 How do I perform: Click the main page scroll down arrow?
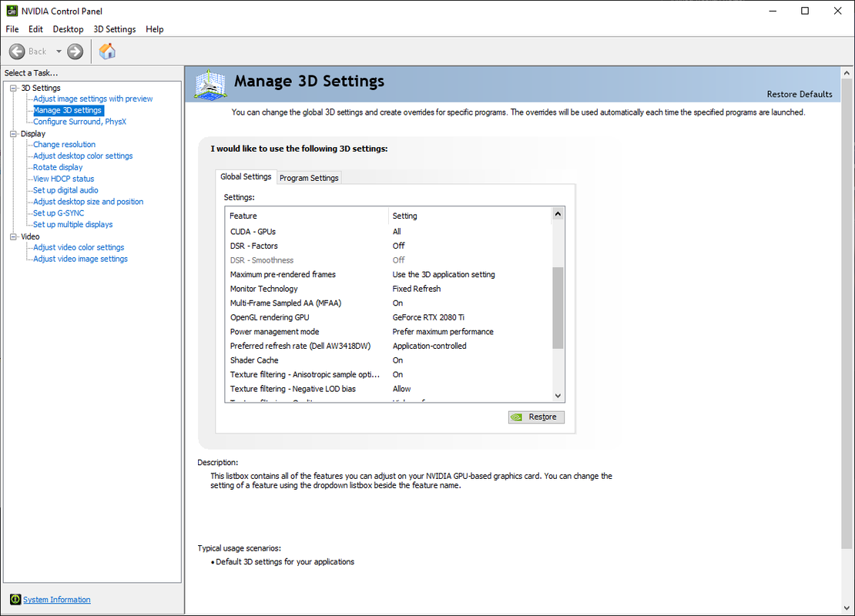[x=847, y=608]
